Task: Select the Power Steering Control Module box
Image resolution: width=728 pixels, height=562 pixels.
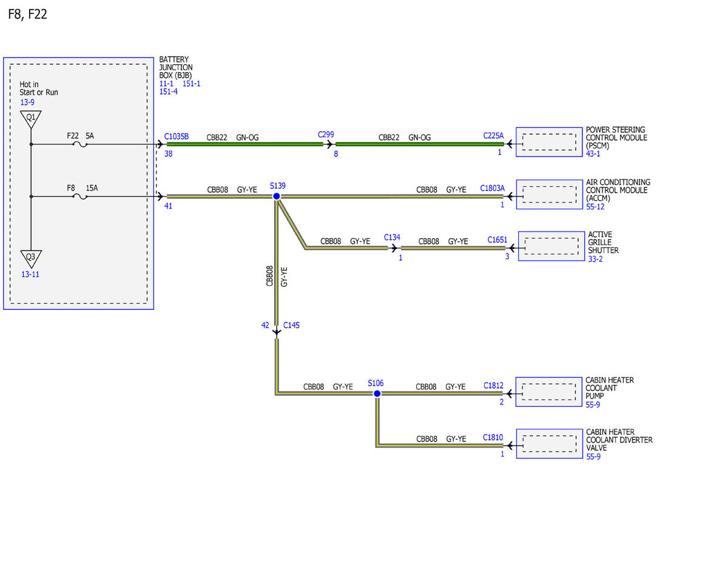Action: [549, 142]
